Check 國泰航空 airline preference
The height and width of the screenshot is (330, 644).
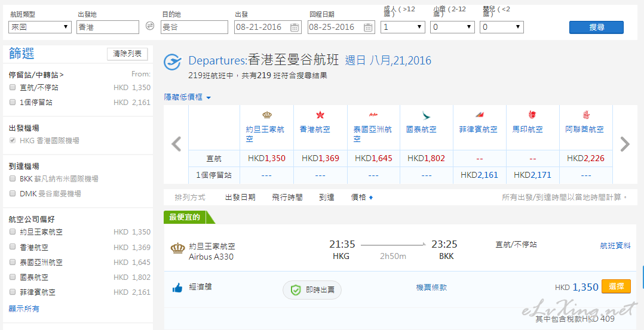(x=13, y=277)
